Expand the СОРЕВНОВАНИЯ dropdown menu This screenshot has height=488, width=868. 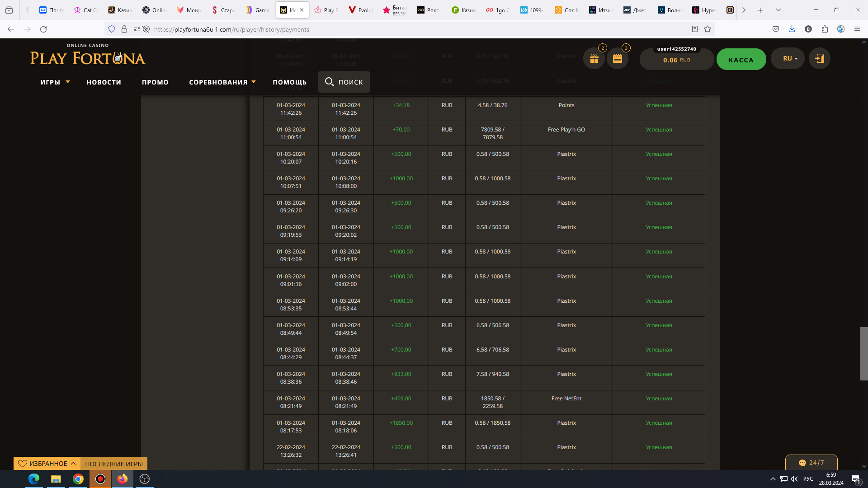[x=222, y=82]
